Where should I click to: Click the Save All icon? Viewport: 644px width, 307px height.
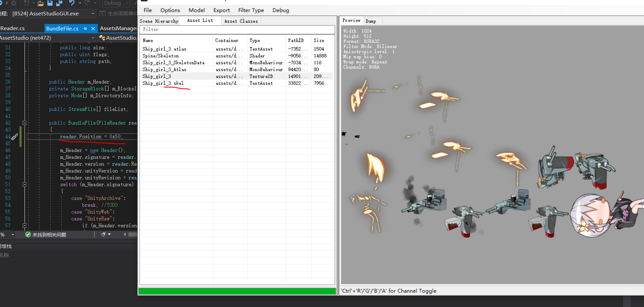[x=59, y=3]
